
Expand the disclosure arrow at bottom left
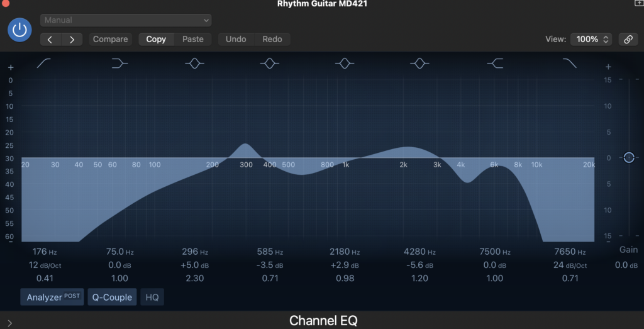tap(9, 323)
